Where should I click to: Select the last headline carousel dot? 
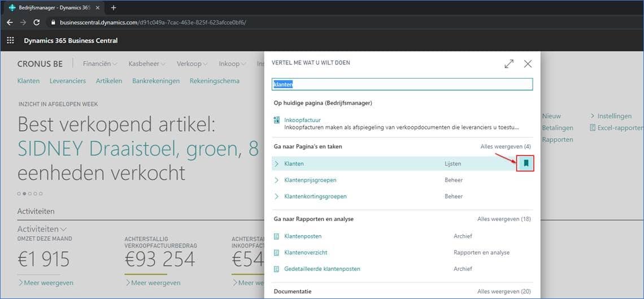41,193
